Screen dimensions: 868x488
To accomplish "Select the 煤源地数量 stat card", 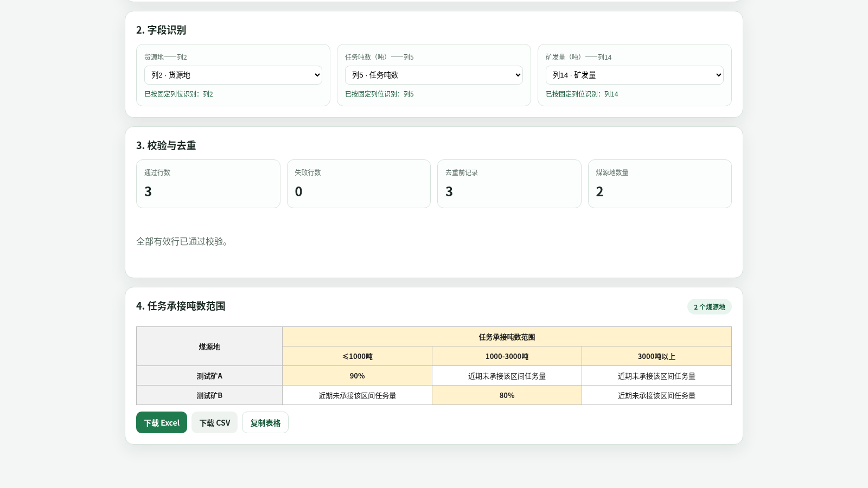I will [x=660, y=184].
